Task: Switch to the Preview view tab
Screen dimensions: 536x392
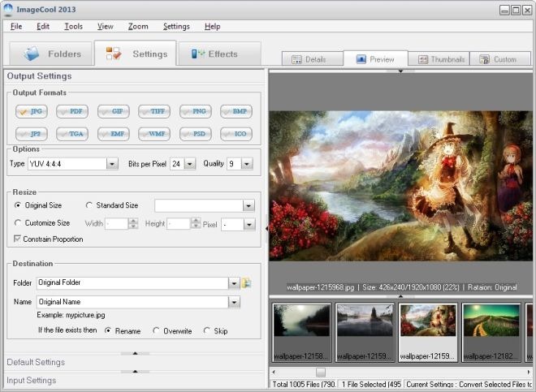Action: 375,58
